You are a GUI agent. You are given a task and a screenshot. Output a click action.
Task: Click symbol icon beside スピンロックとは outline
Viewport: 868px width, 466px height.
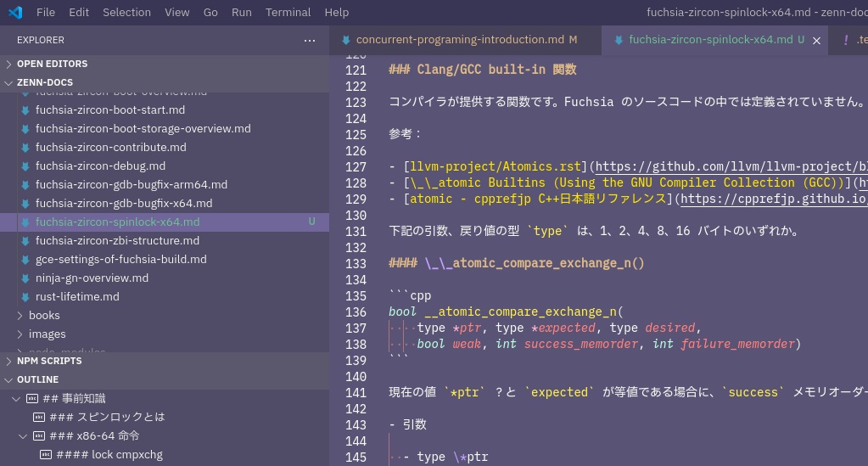click(39, 418)
